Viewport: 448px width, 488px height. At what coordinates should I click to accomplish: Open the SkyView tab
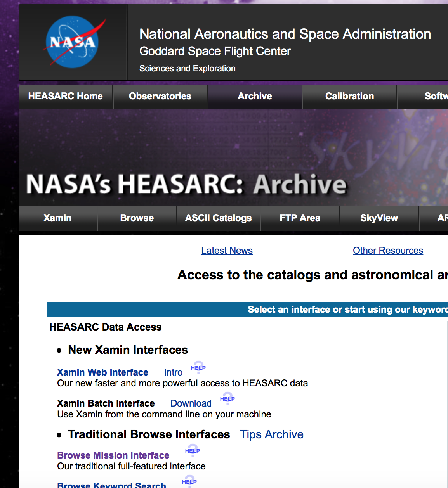click(379, 218)
